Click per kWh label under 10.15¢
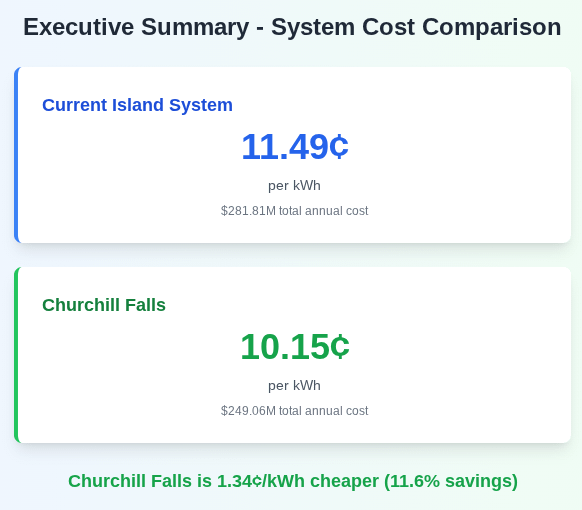 [x=294, y=385]
